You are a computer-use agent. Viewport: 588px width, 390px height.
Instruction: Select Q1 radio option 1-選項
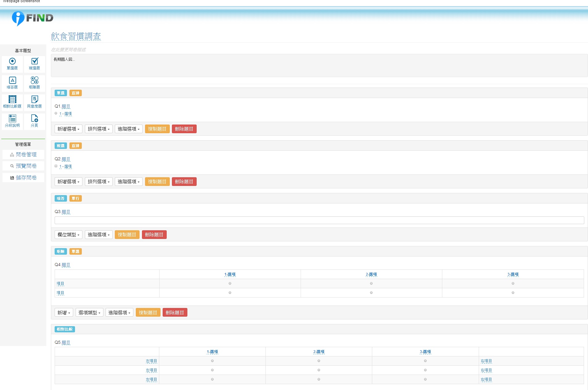(x=56, y=113)
